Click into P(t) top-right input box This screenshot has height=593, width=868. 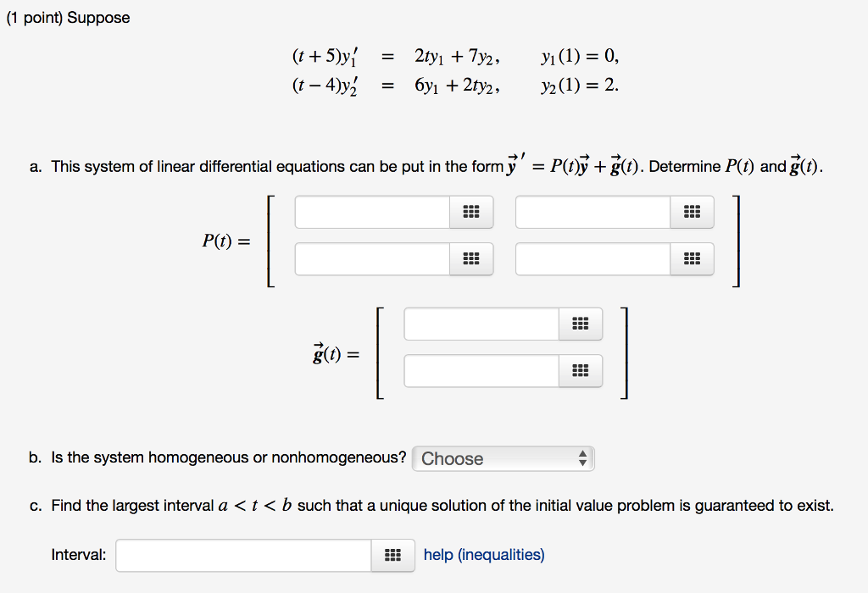pyautogui.click(x=592, y=212)
